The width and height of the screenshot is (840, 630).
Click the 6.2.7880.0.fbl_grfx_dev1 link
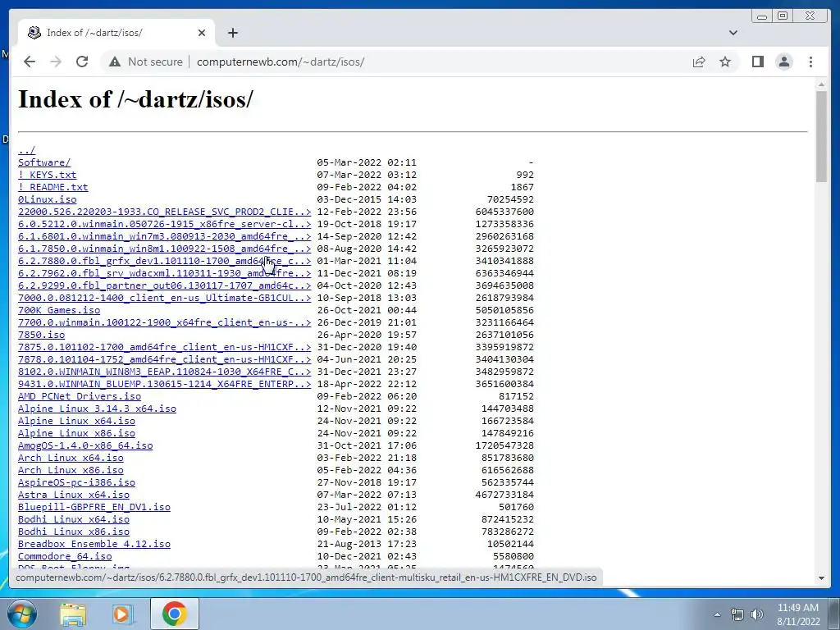point(164,261)
